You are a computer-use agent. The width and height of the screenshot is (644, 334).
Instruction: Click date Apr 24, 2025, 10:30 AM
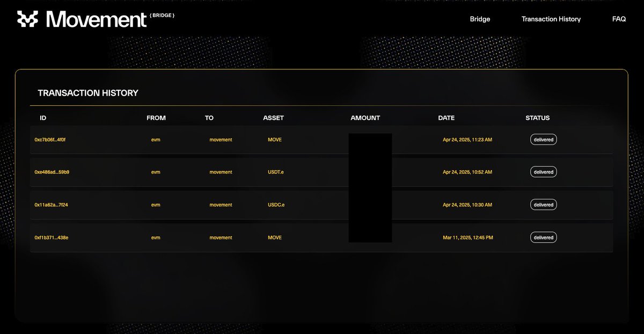[467, 205]
